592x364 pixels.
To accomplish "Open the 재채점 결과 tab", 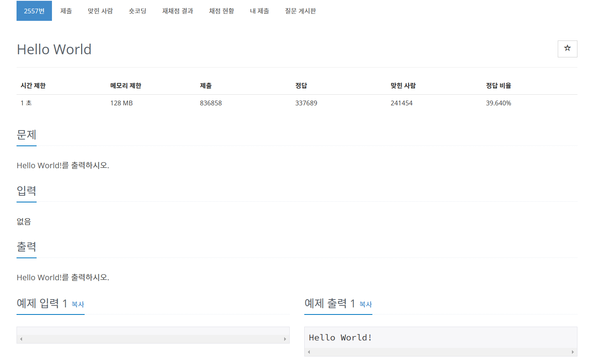I will click(177, 11).
